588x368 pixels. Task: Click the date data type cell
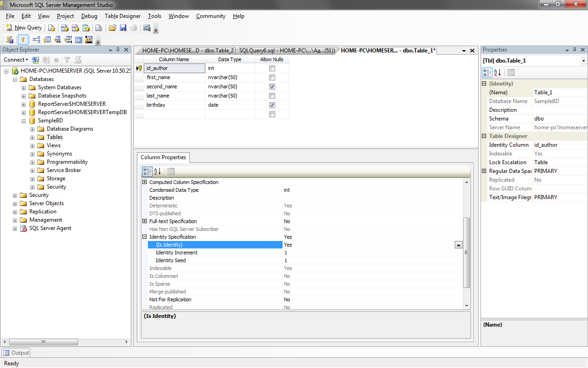230,105
